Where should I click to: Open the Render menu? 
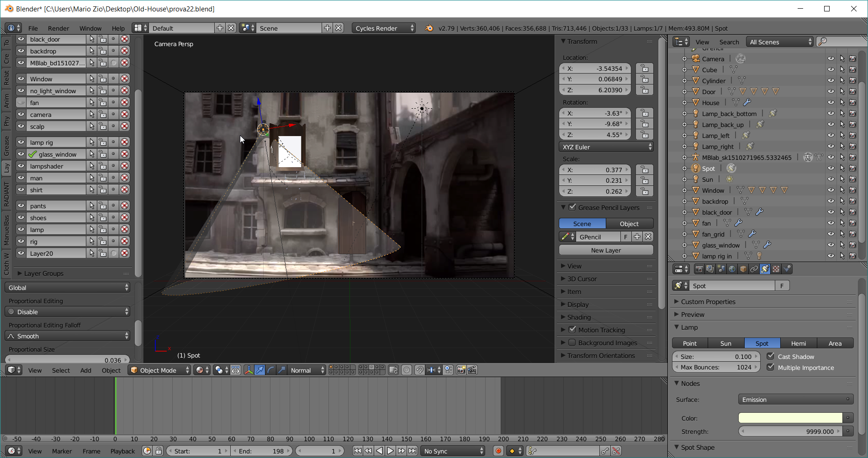click(x=58, y=28)
